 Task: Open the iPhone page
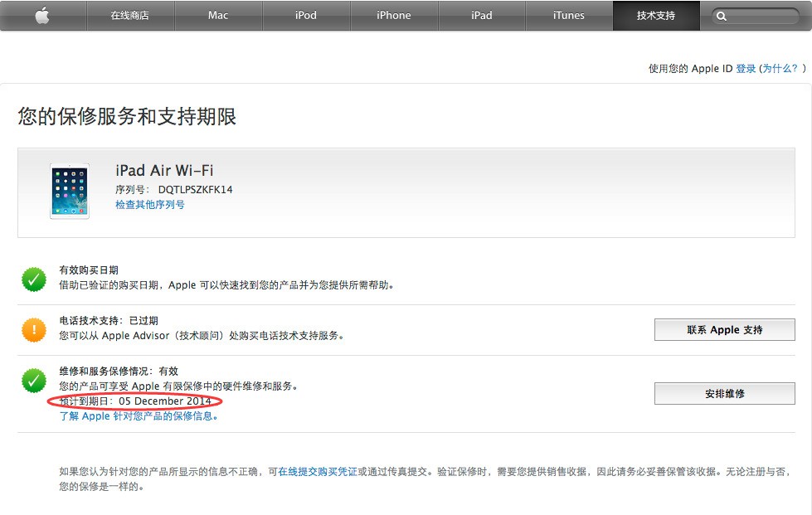pyautogui.click(x=393, y=14)
